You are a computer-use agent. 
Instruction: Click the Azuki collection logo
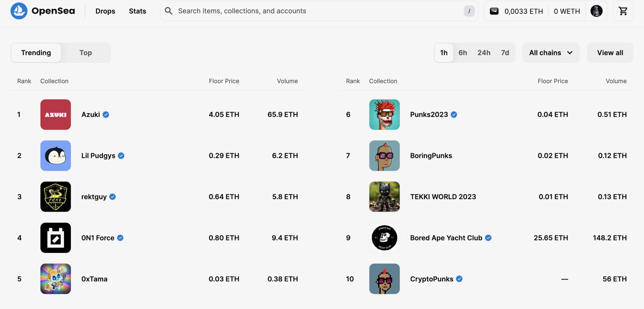pos(56,114)
